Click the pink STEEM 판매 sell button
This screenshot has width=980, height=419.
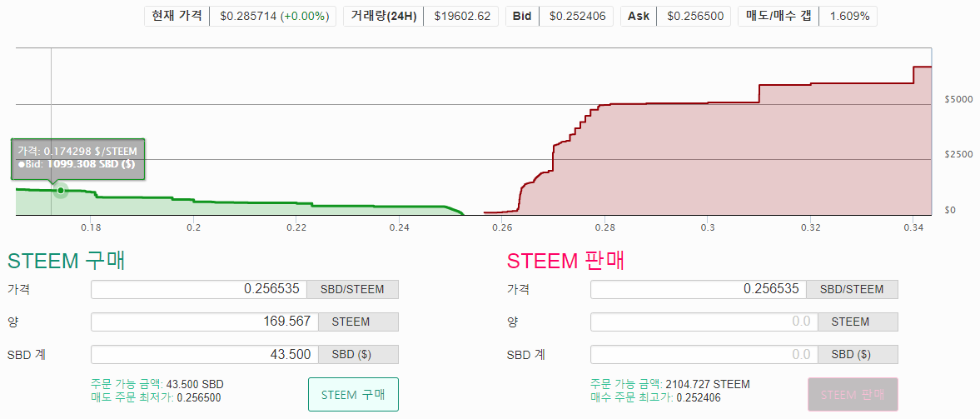click(x=853, y=394)
